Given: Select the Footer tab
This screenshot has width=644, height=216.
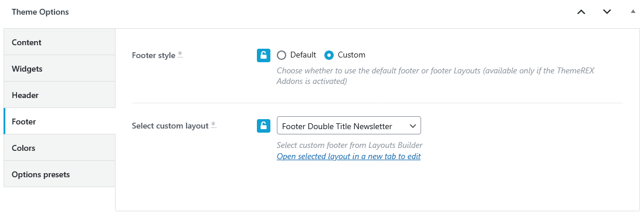Looking at the screenshot, I should tap(60, 122).
